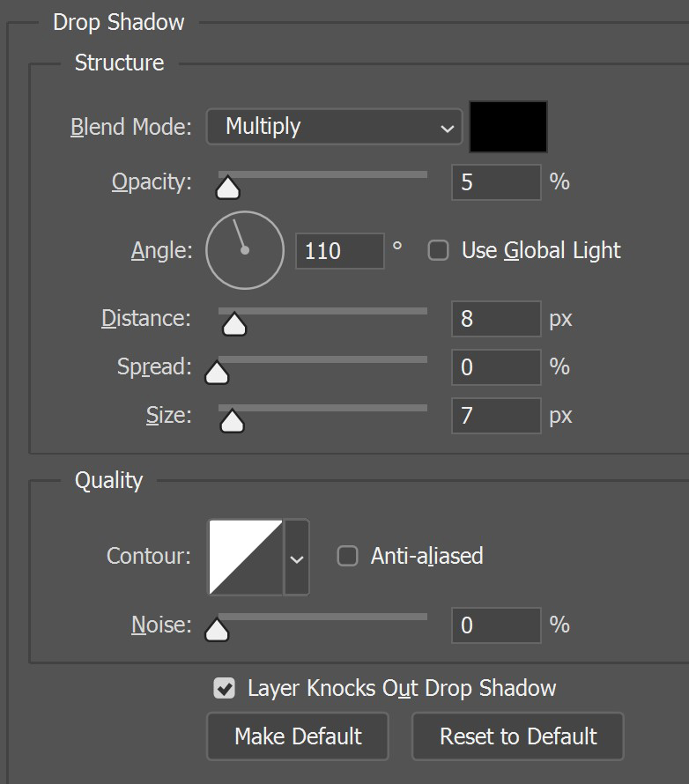Click the Opacity slider handle
689x784 pixels.
point(228,188)
